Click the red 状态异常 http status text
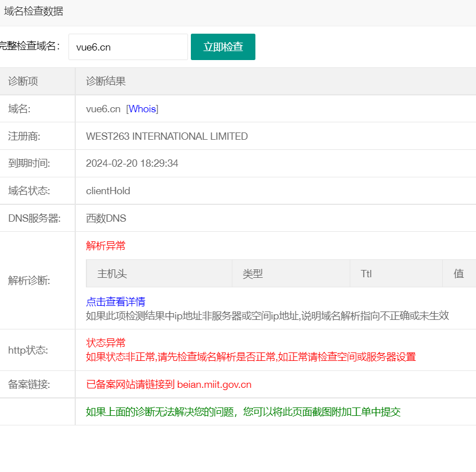 (106, 343)
